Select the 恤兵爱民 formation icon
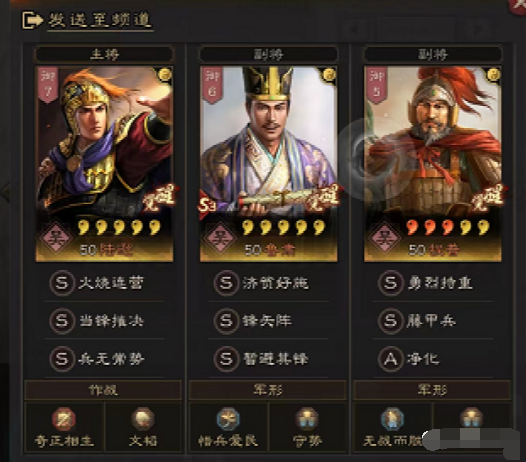The height and width of the screenshot is (462, 526). pos(228,419)
